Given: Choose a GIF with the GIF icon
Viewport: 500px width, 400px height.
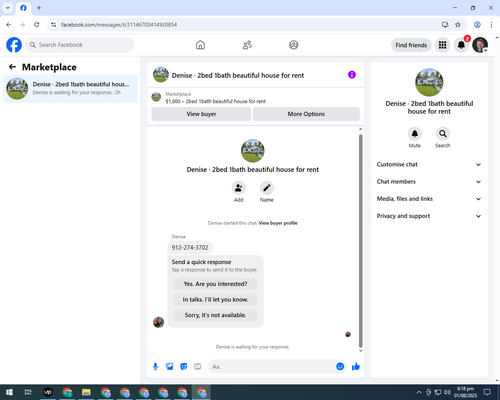Looking at the screenshot, I should pos(198,367).
